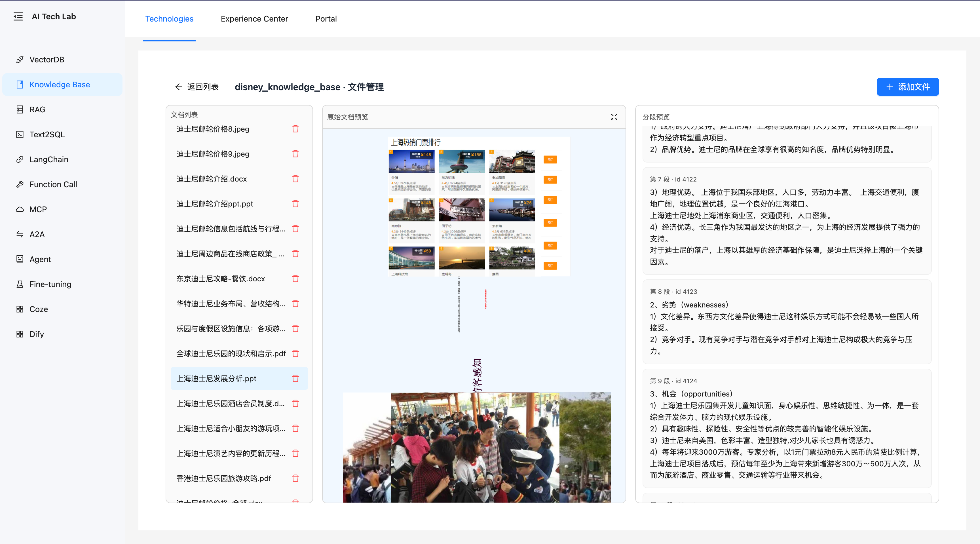Open LangChain in the sidebar
980x544 pixels.
[x=62, y=159]
